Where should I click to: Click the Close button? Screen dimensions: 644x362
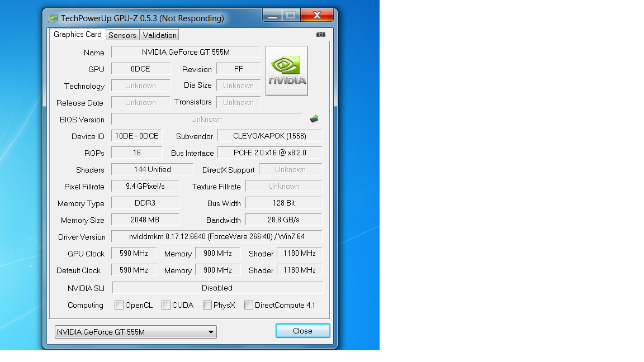pyautogui.click(x=302, y=331)
